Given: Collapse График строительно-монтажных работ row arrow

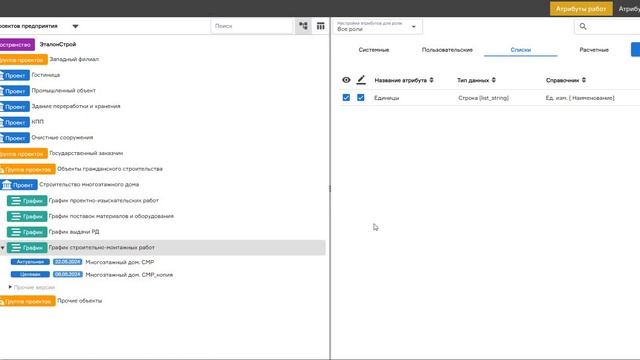Looking at the screenshot, I should pyautogui.click(x=3, y=248).
